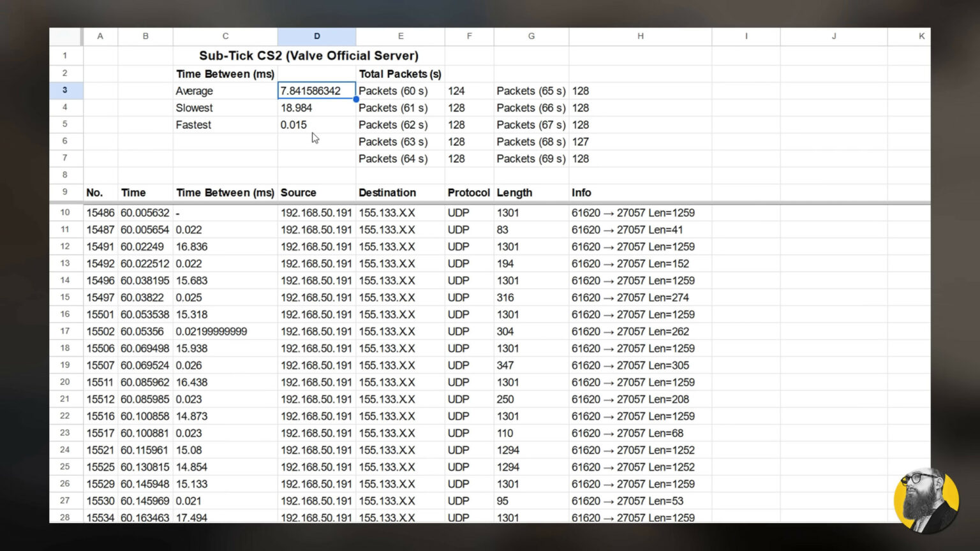Select row 9 header
The height and width of the screenshot is (551, 980).
(64, 192)
